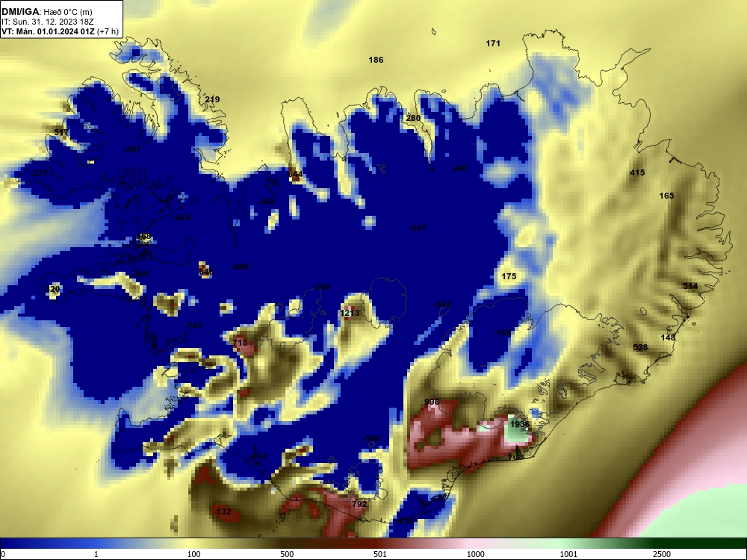Image resolution: width=747 pixels, height=560 pixels.
Task: Click the map value 148
Action: click(668, 337)
